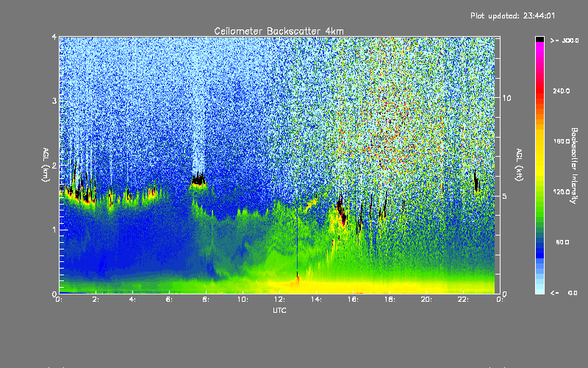Click the '1' tick on the AGL (km) axis

54,230
